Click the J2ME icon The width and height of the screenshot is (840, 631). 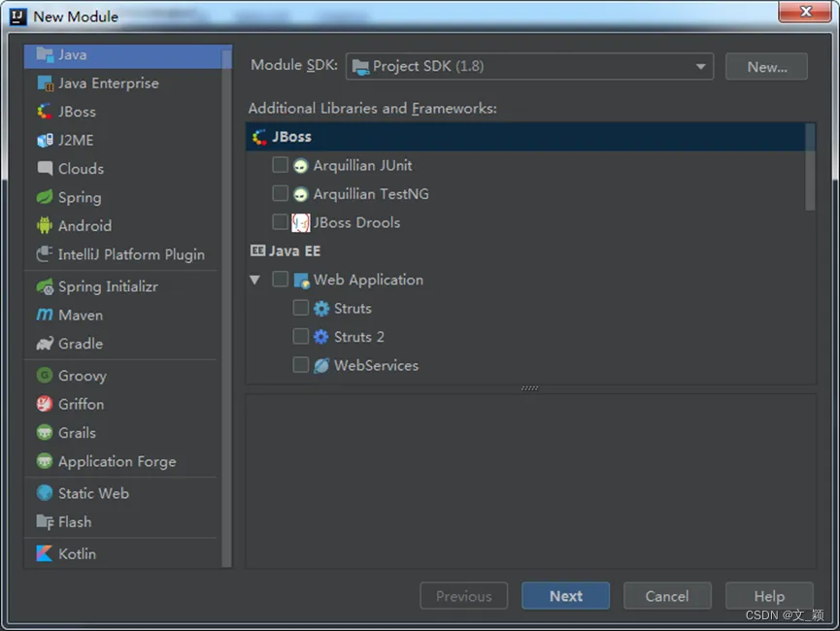45,141
